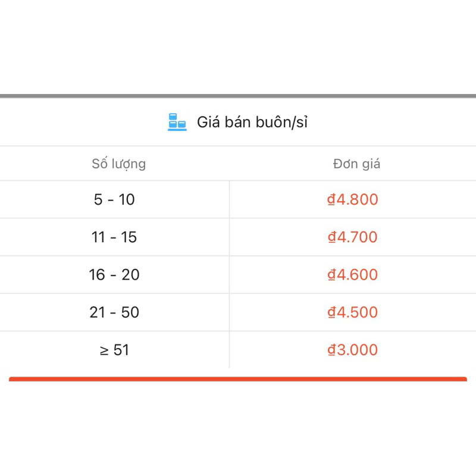Select the "Giá bán buôn/sỉ" title
The height and width of the screenshot is (476, 476).
252,123
